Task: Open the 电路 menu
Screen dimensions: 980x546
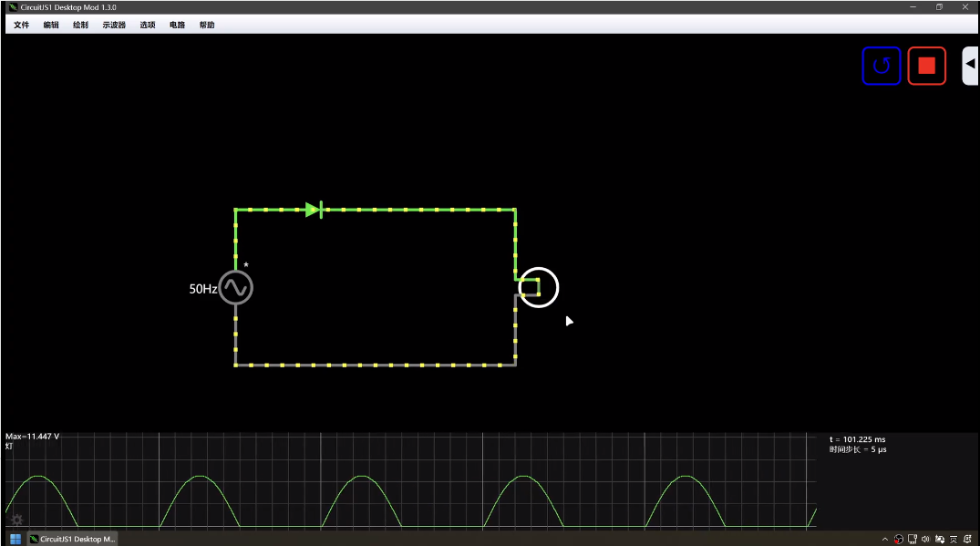Action: 178,25
